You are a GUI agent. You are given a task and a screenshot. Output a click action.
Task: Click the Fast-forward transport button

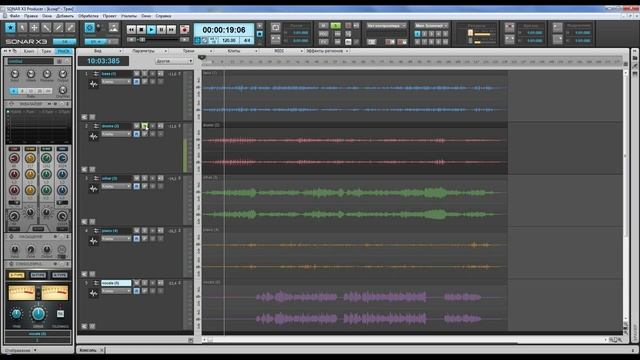click(172, 29)
